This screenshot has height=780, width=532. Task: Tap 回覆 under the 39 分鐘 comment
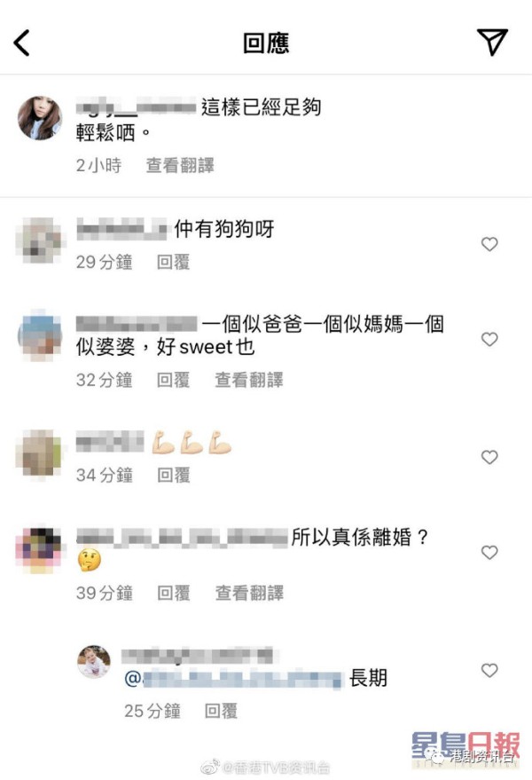(x=174, y=593)
